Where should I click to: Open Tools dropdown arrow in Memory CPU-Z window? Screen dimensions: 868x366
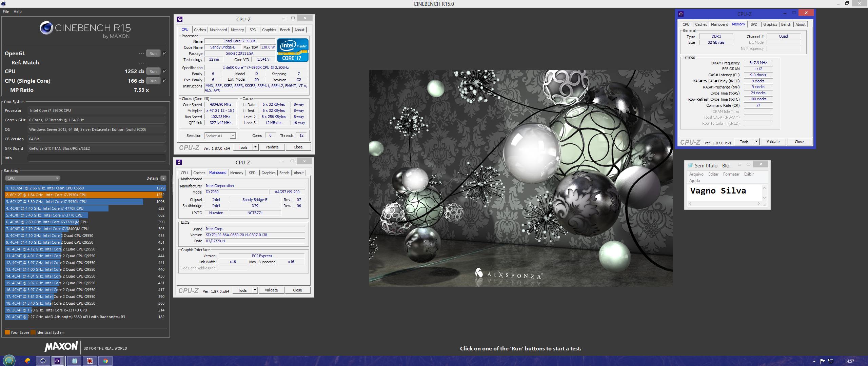756,142
